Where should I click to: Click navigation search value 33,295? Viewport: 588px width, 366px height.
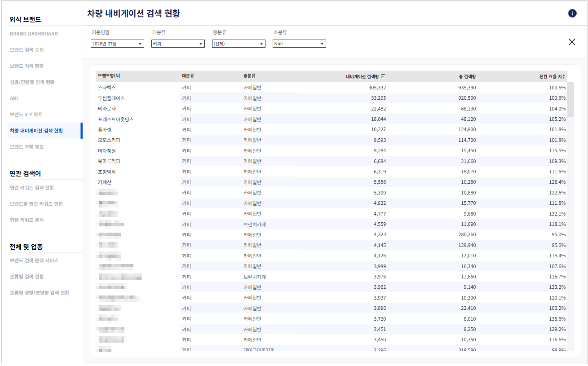[x=378, y=98]
